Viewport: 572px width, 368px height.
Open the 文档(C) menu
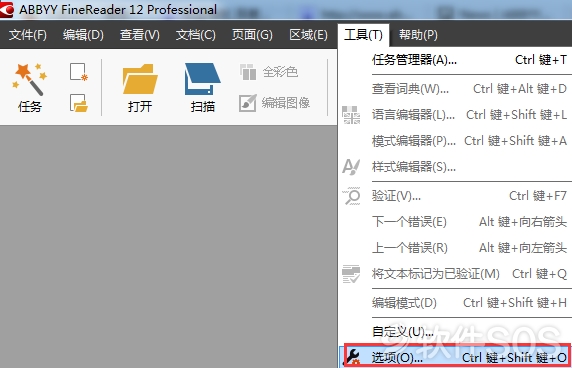point(196,35)
